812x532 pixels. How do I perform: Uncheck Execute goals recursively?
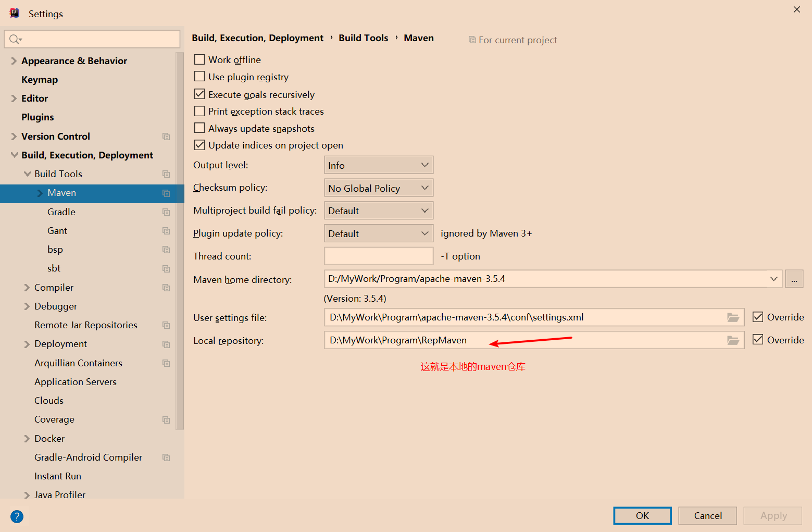pyautogui.click(x=199, y=94)
